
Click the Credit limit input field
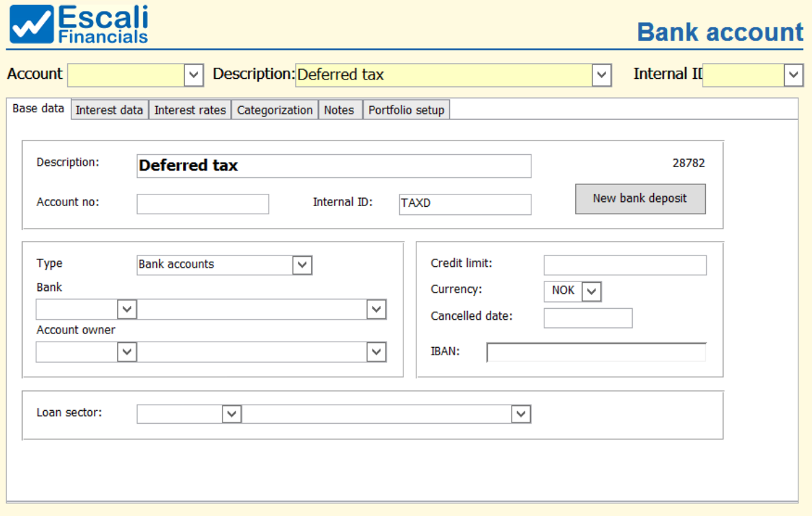[x=625, y=265]
